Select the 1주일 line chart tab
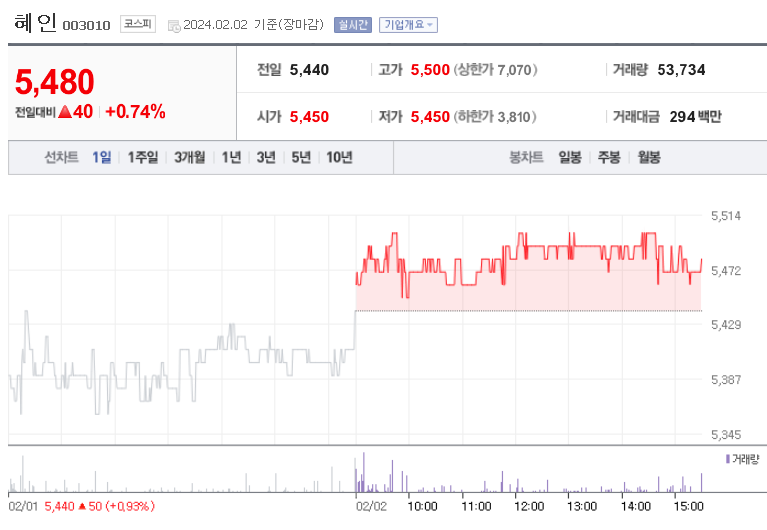The height and width of the screenshot is (530, 767). coord(143,157)
